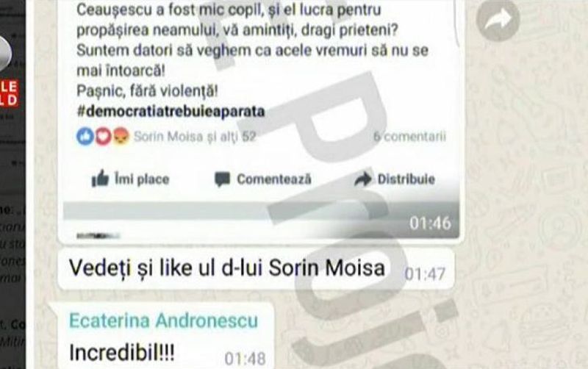This screenshot has width=588, height=369.
Task: Open the 'Sorin Moisa și alți 52' reactions list
Action: point(195,137)
